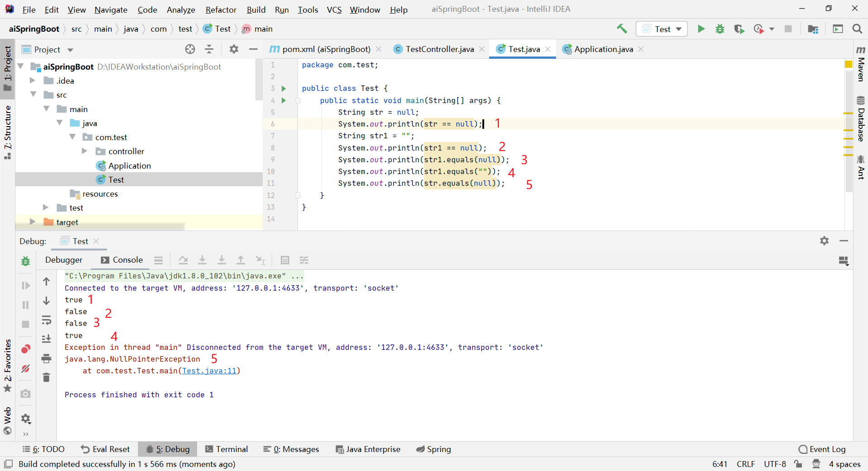The width and height of the screenshot is (868, 471).
Task: Mute breakpoints in debug sidebar
Action: tap(26, 368)
